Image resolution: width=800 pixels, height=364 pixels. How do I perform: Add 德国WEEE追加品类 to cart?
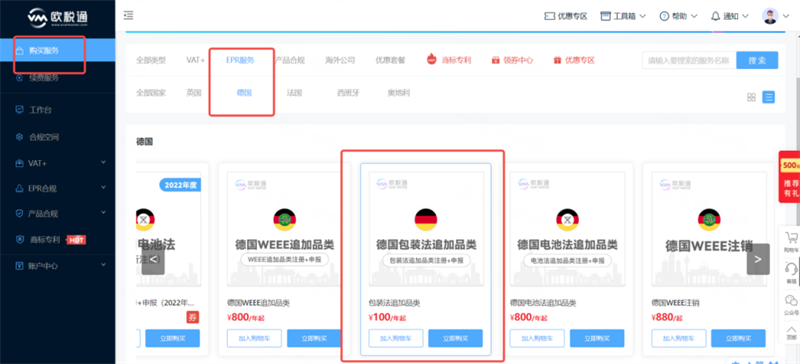tap(254, 338)
